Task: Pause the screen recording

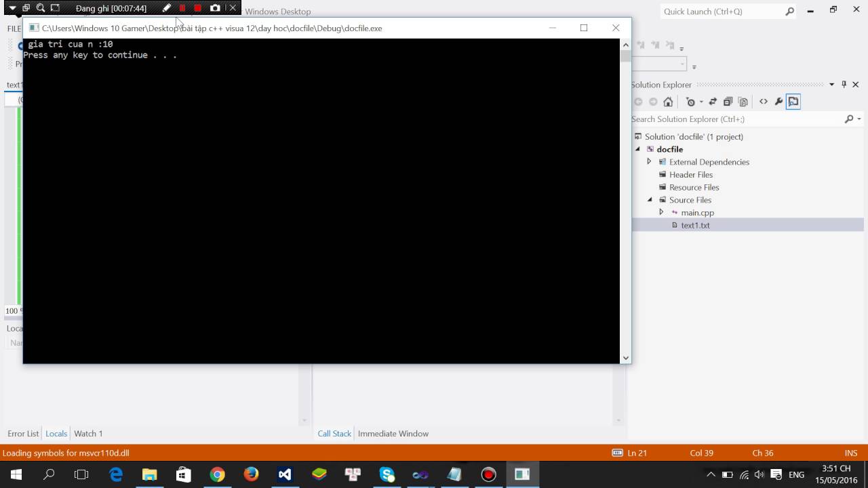Action: coord(182,8)
